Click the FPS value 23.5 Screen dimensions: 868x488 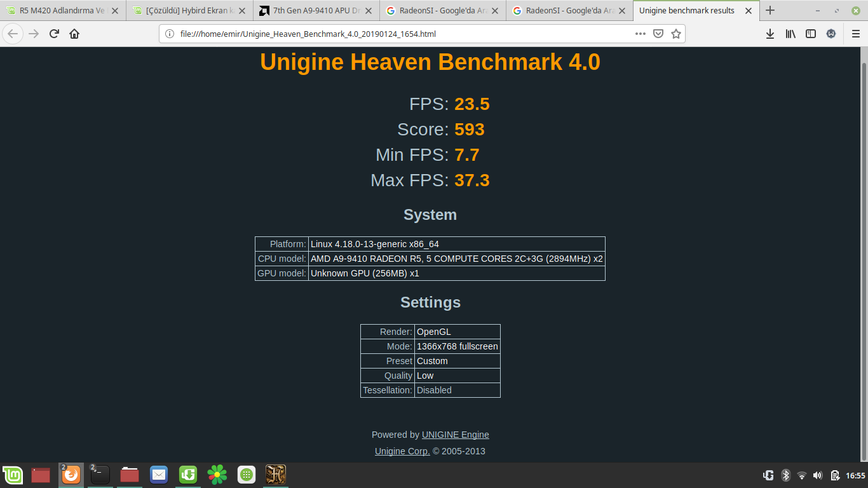(x=472, y=104)
